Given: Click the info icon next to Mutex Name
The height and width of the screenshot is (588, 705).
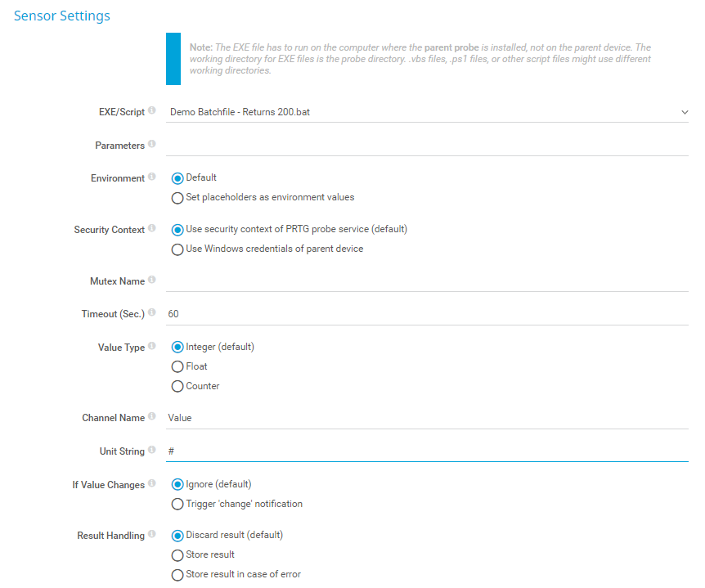Looking at the screenshot, I should [x=152, y=281].
